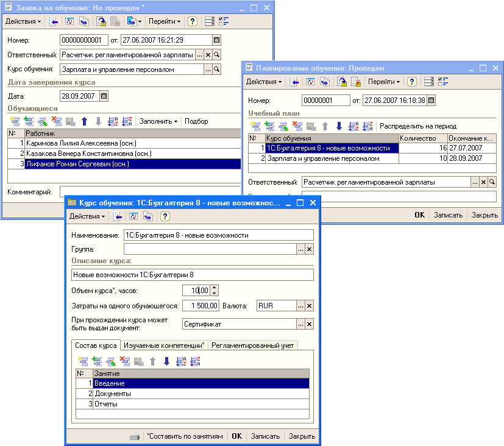Delete row in Учебный план table

297,126
